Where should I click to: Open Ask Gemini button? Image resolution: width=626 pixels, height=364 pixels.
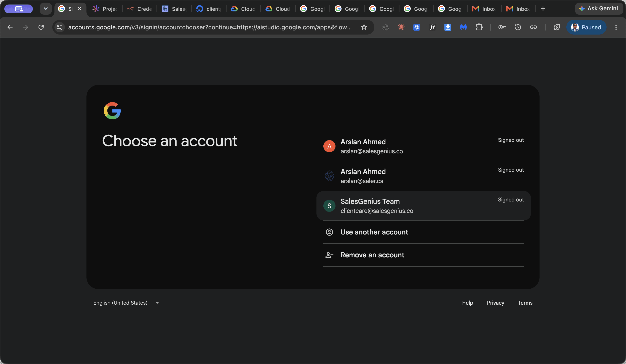coord(599,9)
